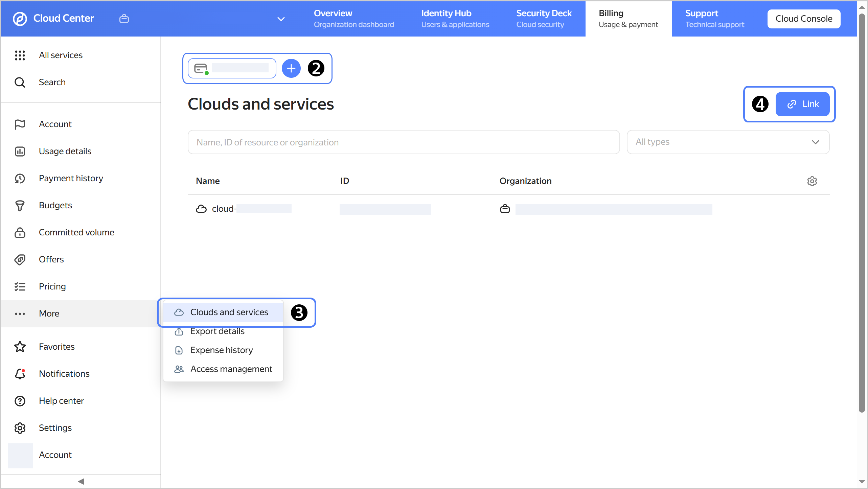
Task: Click the table settings gear icon
Action: click(812, 181)
